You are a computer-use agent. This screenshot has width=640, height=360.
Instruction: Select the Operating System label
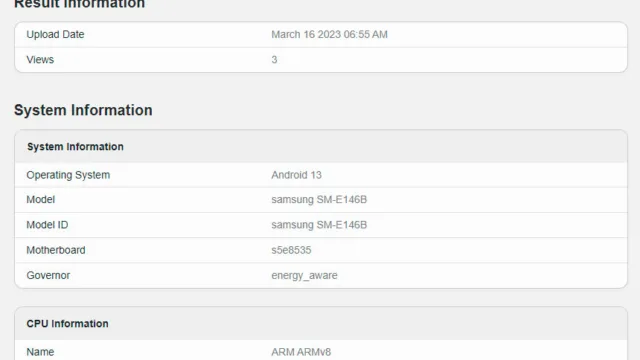point(68,175)
